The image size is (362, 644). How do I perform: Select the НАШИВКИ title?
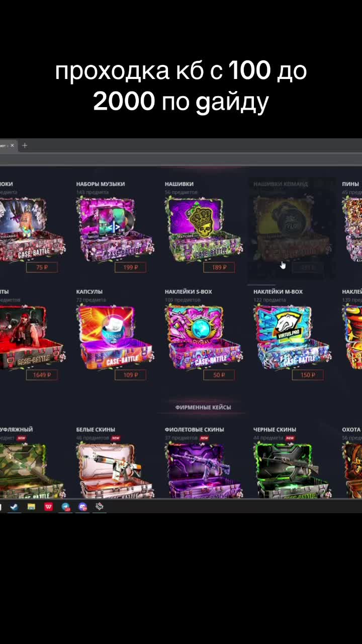tap(179, 184)
